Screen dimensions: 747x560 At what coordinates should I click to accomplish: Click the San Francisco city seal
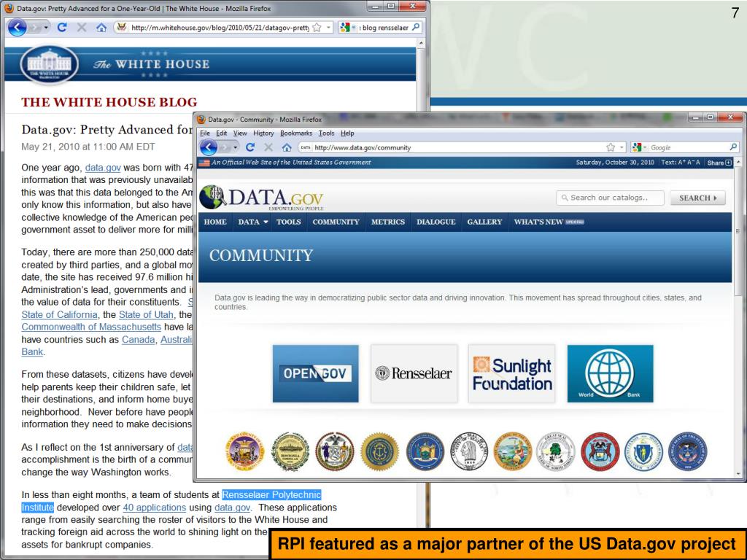pos(244,451)
